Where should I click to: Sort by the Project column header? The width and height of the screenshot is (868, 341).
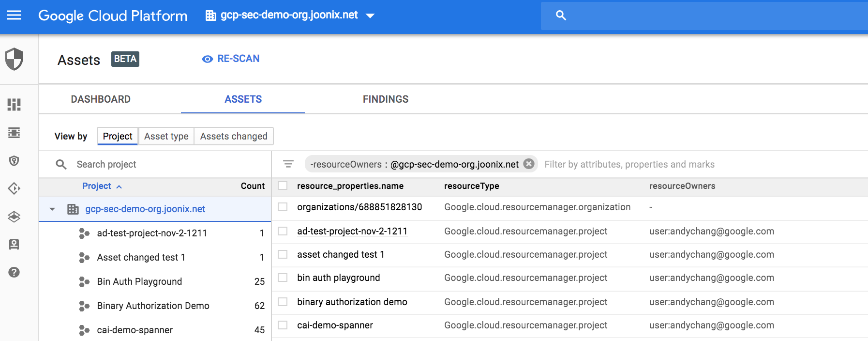(102, 186)
